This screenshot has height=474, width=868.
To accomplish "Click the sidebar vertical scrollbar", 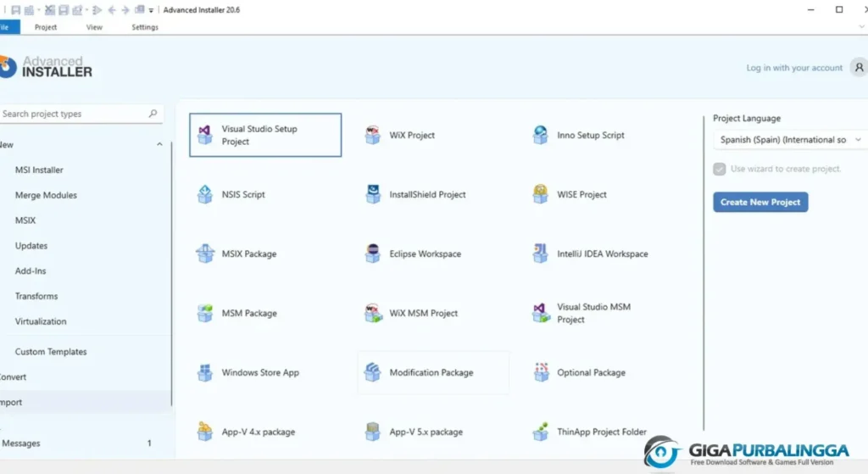I will 171,274.
